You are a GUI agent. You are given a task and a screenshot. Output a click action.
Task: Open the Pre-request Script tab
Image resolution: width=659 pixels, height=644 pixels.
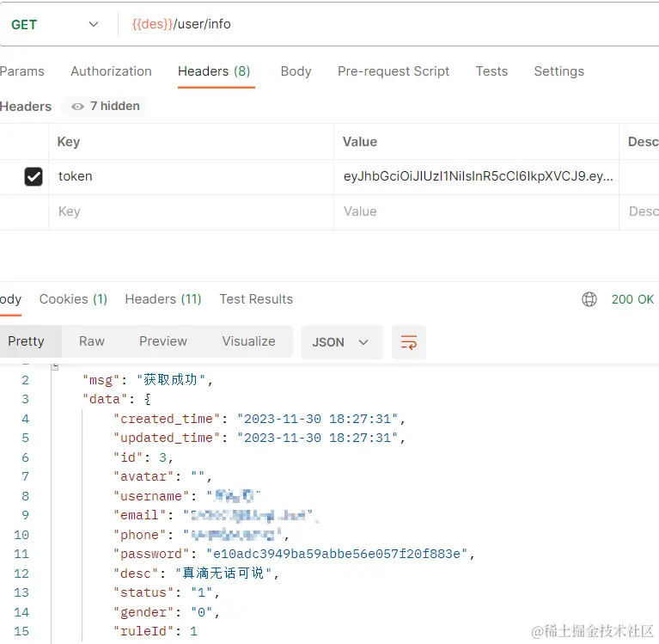pos(394,71)
